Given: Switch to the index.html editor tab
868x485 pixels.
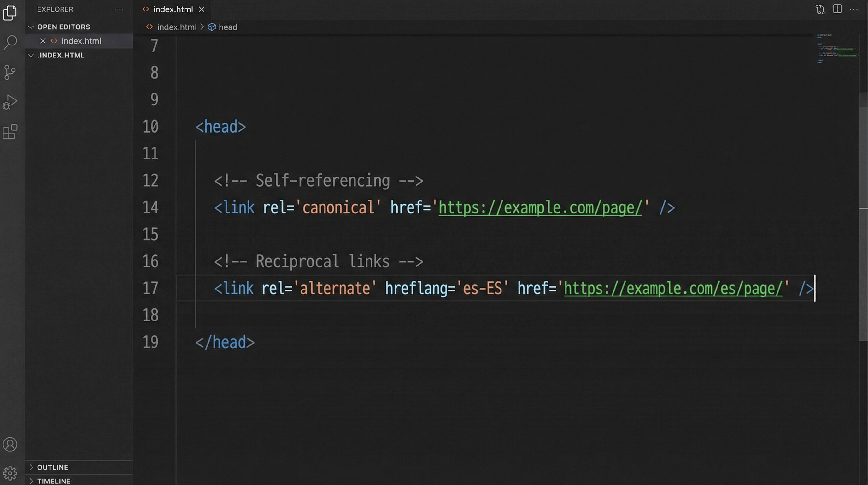Looking at the screenshot, I should point(173,9).
